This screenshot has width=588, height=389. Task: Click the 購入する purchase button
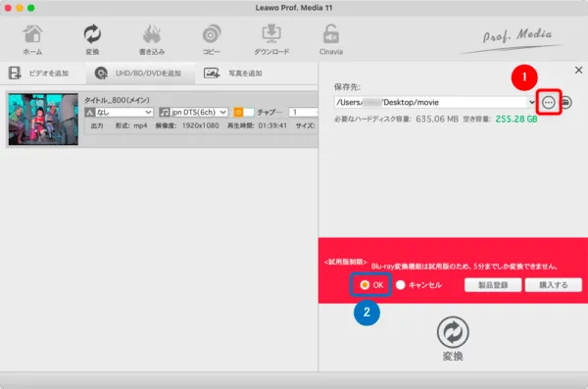(x=554, y=285)
